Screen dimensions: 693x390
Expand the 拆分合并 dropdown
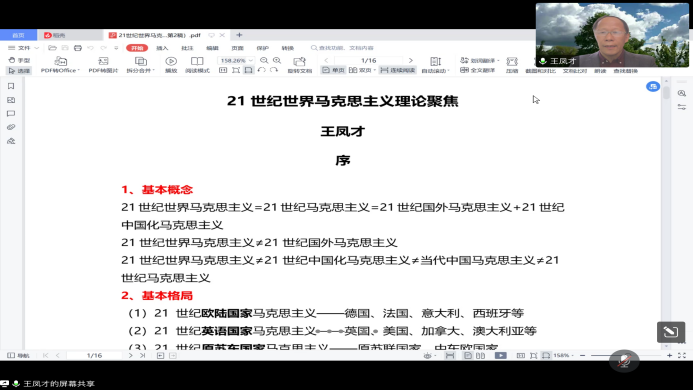point(141,65)
